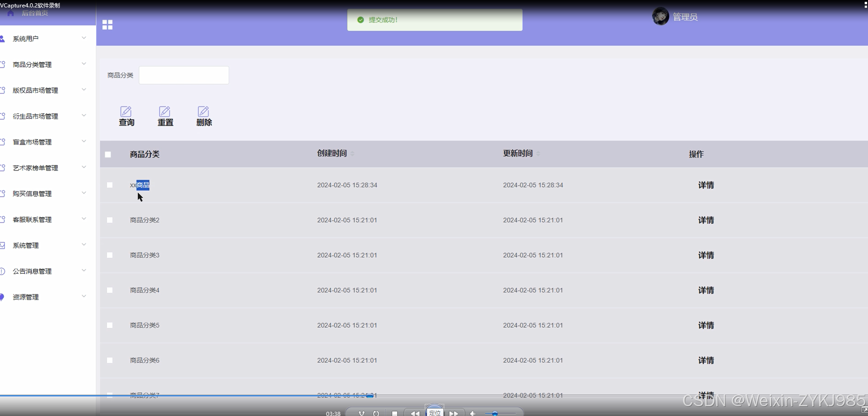Fast-forward the recording playback

454,413
